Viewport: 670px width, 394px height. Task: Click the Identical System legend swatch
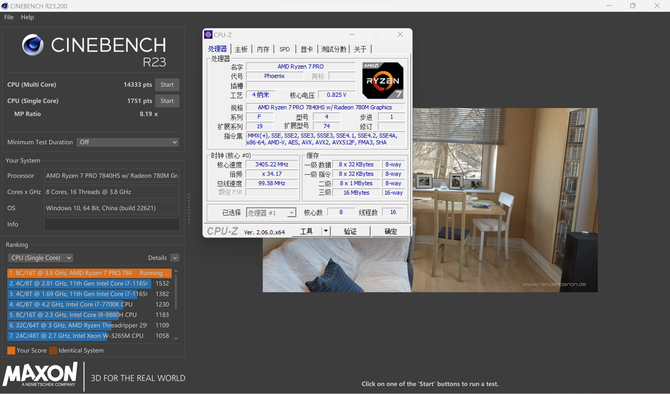[x=53, y=350]
